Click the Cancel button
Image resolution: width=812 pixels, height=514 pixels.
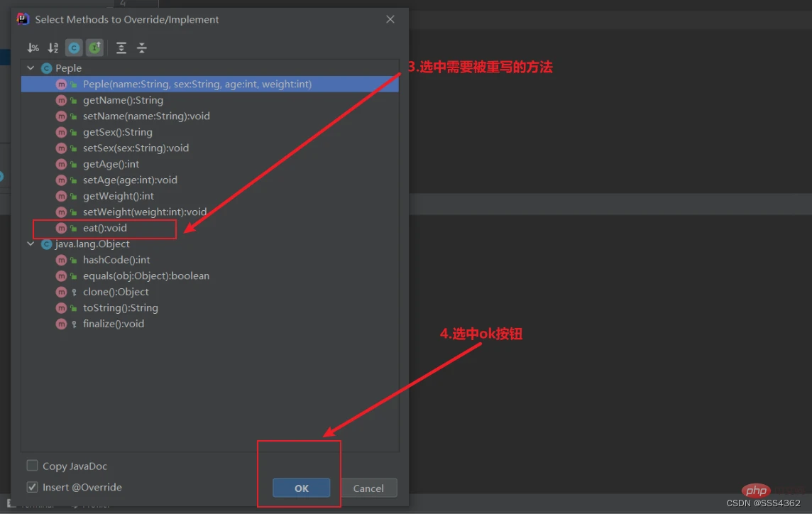(368, 488)
